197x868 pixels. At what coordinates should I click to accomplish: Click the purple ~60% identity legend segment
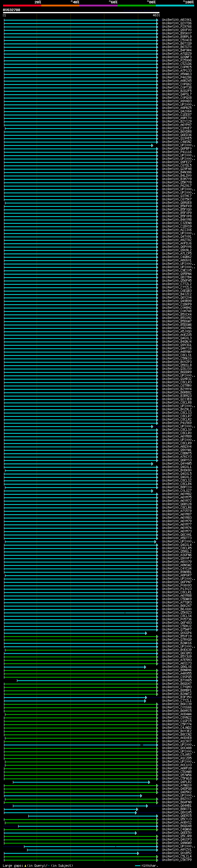coord(99,6)
